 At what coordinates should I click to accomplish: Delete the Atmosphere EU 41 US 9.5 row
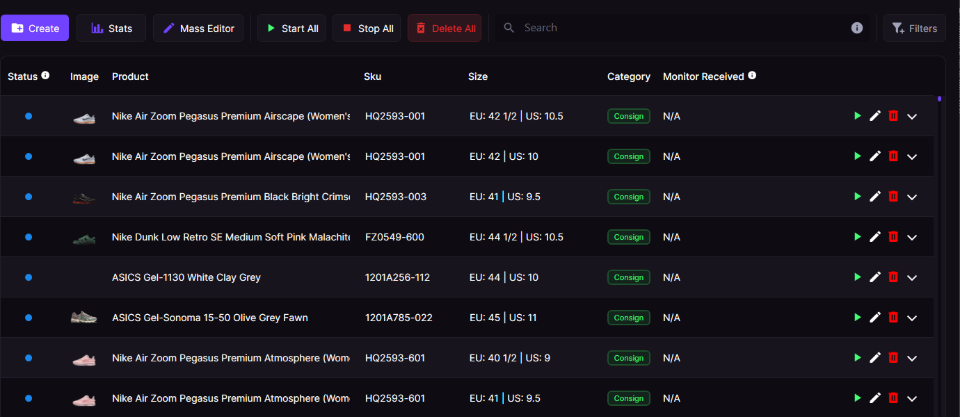point(893,398)
